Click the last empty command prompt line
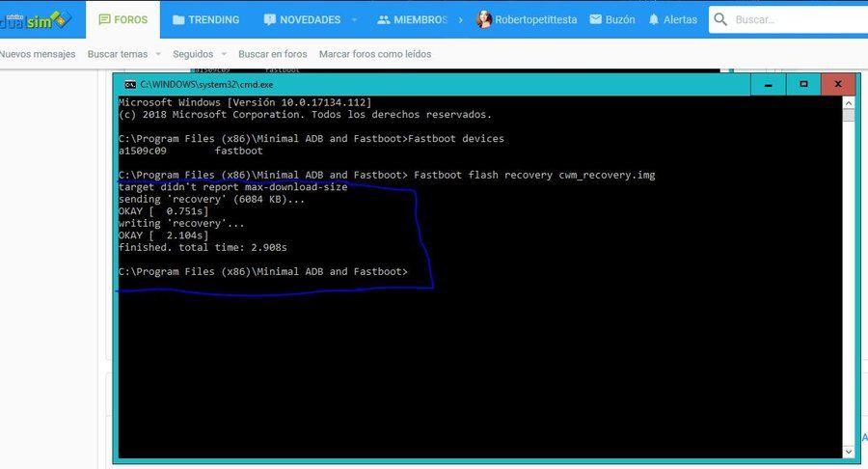The width and height of the screenshot is (868, 469). pyautogui.click(x=263, y=272)
